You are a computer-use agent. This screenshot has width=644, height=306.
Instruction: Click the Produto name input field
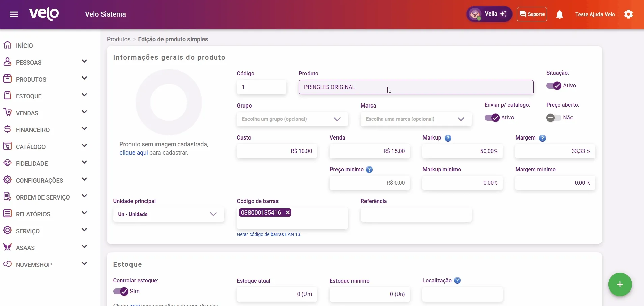(x=416, y=87)
